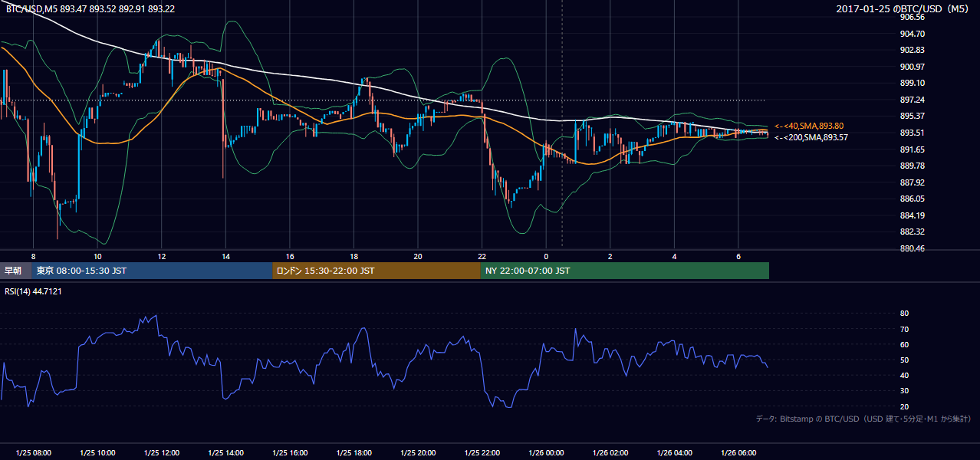
Task: Click hour 18 on the price chart time axis
Action: [x=354, y=256]
